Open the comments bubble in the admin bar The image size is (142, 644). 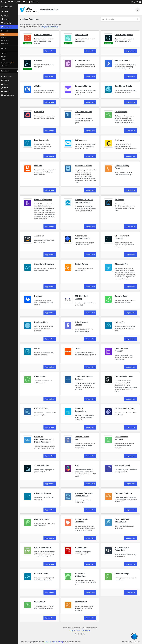point(25,2)
